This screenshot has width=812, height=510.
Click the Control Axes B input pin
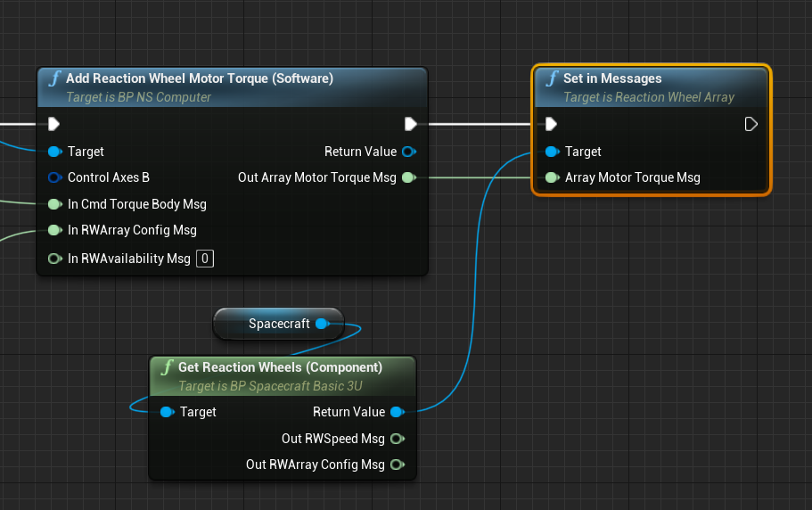point(54,177)
